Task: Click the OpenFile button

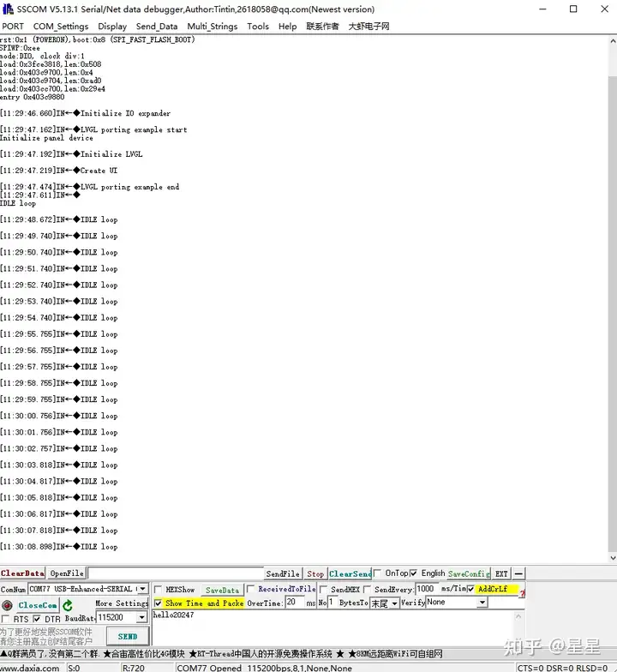Action: [x=67, y=573]
